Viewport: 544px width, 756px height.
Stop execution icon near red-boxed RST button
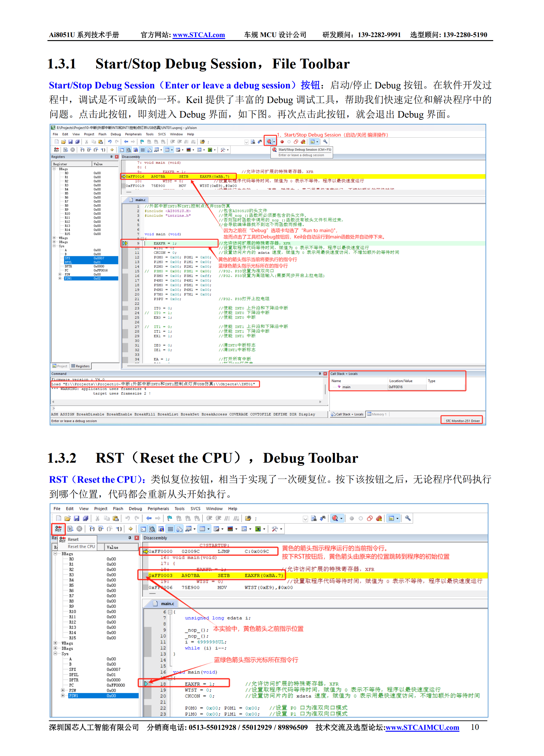pos(79,529)
